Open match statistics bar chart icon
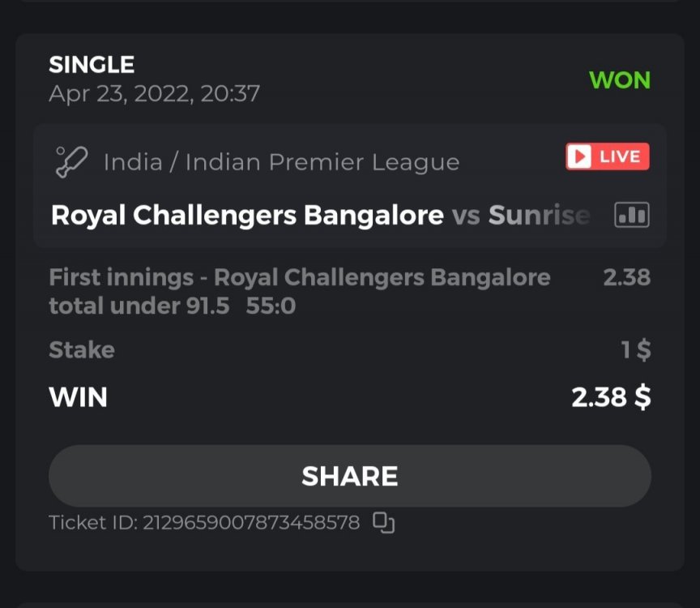This screenshot has width=700, height=608. coord(632,215)
